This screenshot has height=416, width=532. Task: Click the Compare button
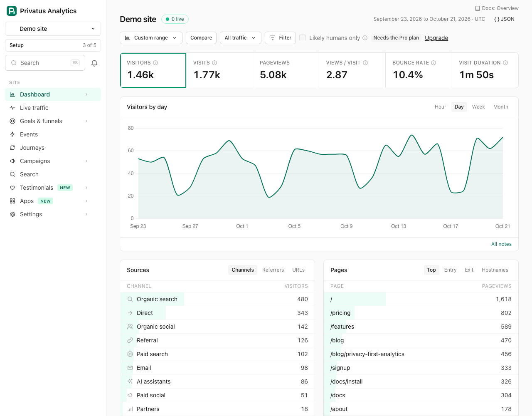pos(201,38)
